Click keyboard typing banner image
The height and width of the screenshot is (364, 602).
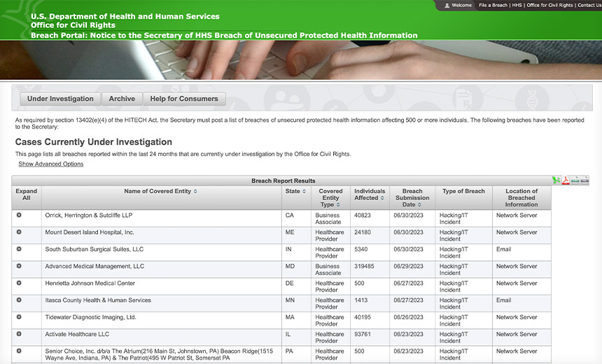[x=301, y=60]
